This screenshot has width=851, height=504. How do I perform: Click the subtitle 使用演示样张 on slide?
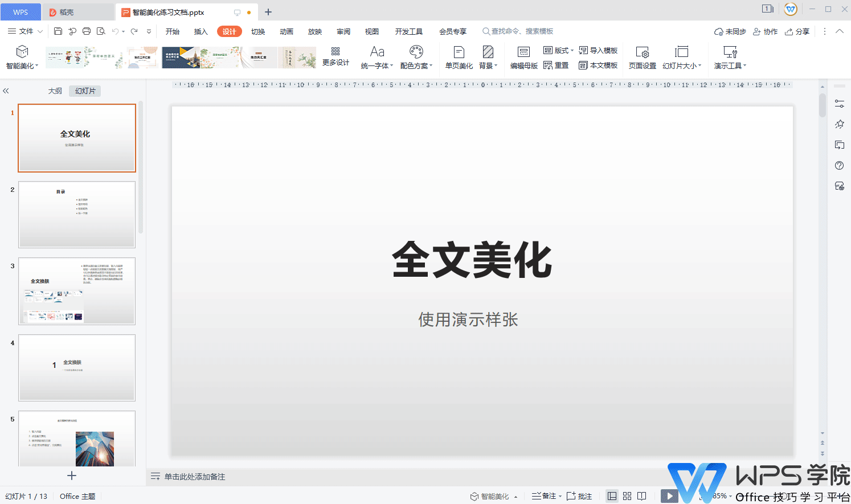[468, 319]
